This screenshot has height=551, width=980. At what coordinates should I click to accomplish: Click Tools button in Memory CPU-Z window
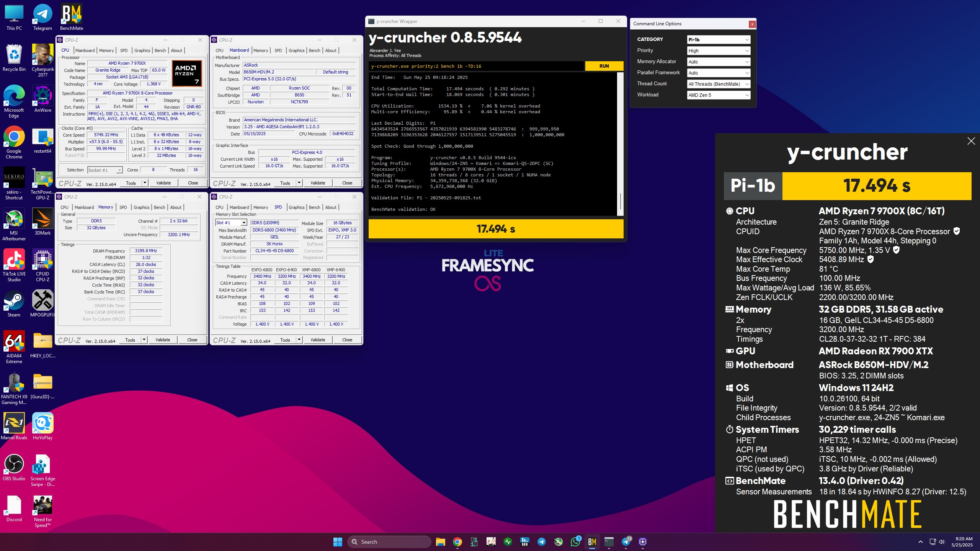pyautogui.click(x=130, y=340)
